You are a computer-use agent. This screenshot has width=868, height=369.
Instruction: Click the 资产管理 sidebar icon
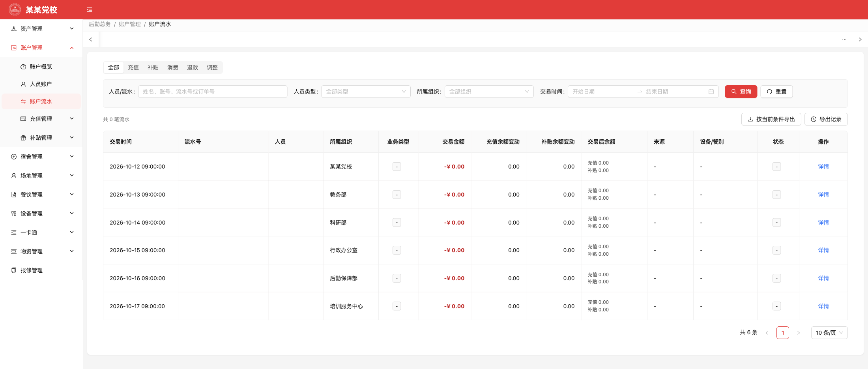tap(14, 29)
